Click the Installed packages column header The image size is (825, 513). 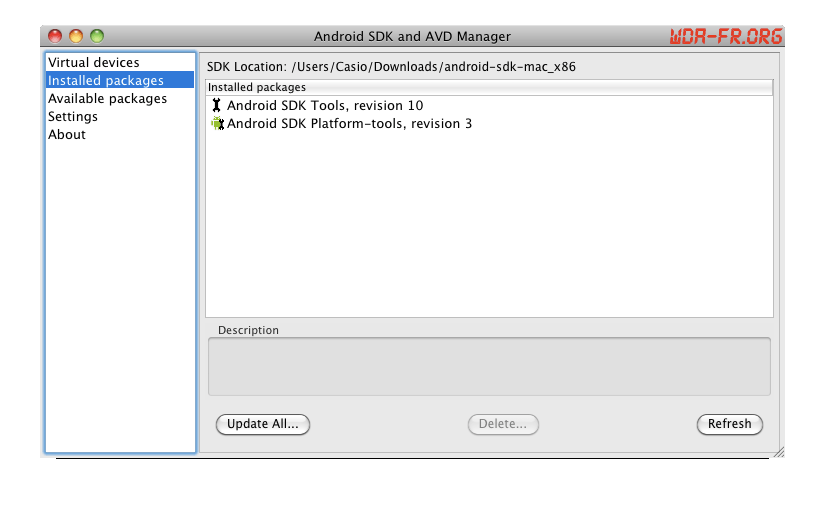[489, 88]
